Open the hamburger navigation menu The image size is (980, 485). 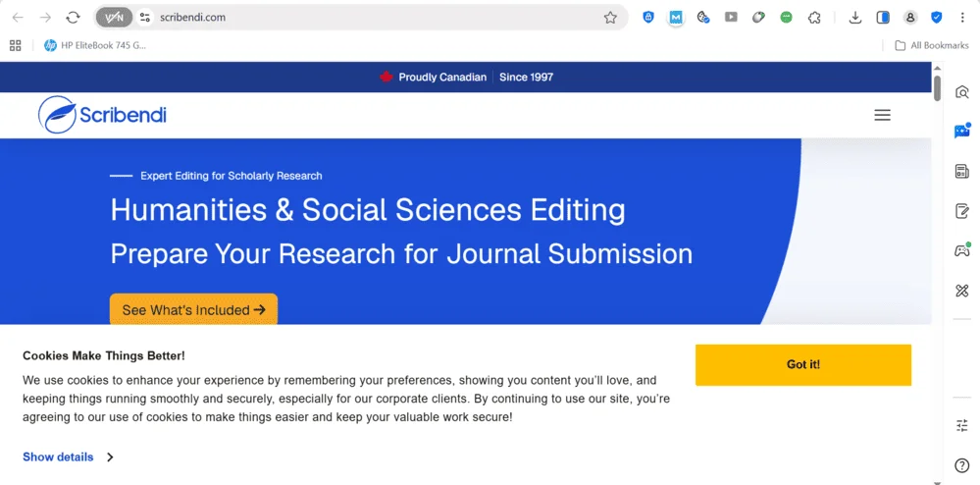coord(882,115)
